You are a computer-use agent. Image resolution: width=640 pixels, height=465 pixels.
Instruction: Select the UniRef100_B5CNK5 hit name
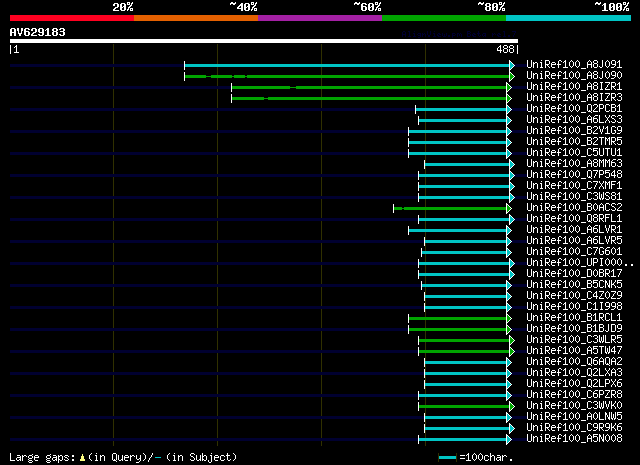574,284
